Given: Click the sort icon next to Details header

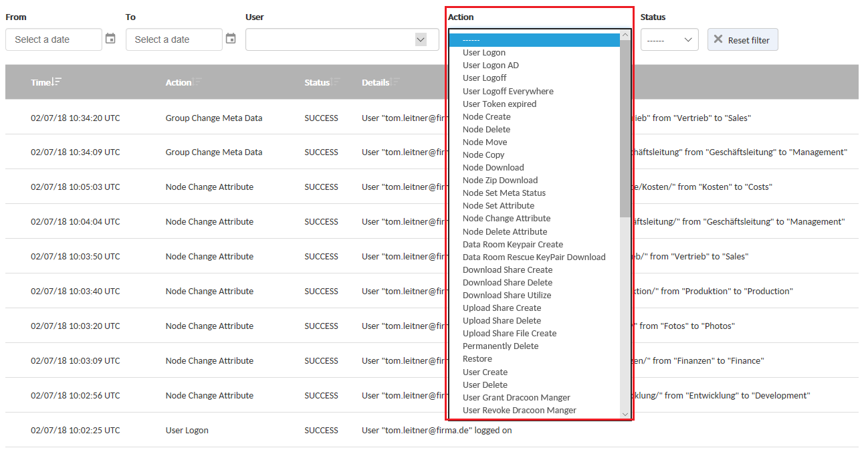Looking at the screenshot, I should (395, 82).
